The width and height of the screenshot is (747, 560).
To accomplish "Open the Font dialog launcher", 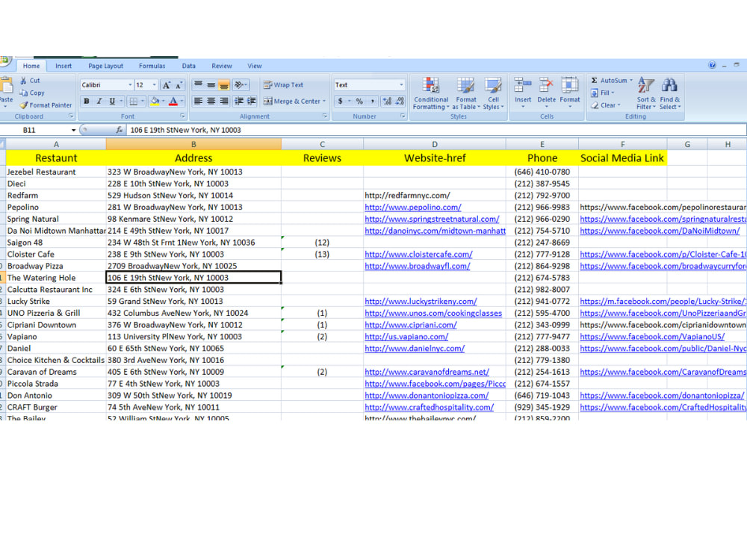I will pyautogui.click(x=182, y=116).
